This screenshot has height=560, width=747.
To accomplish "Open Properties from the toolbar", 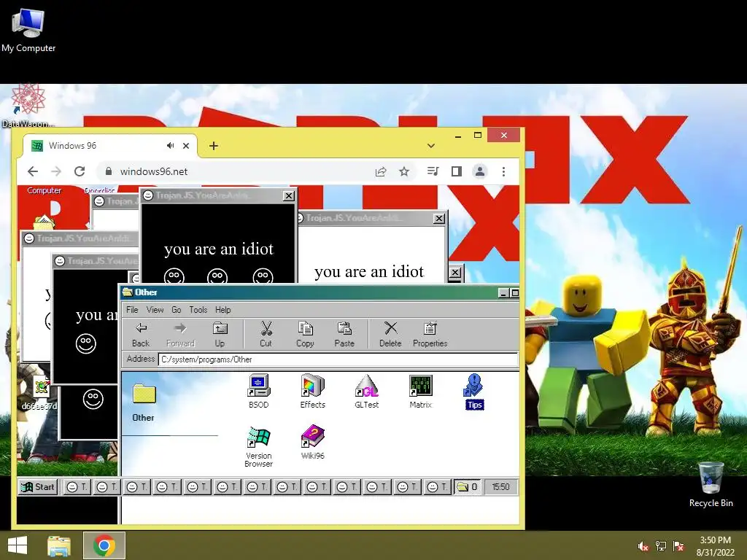I will point(430,335).
